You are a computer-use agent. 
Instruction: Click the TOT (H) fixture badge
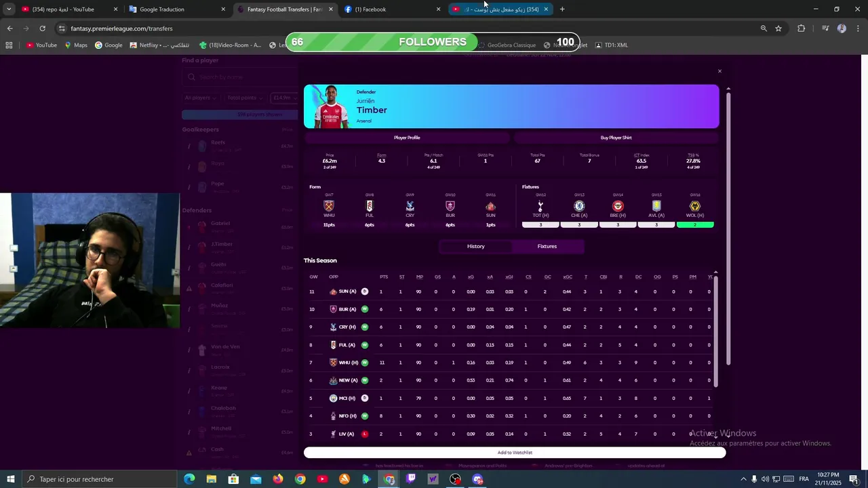click(x=540, y=206)
